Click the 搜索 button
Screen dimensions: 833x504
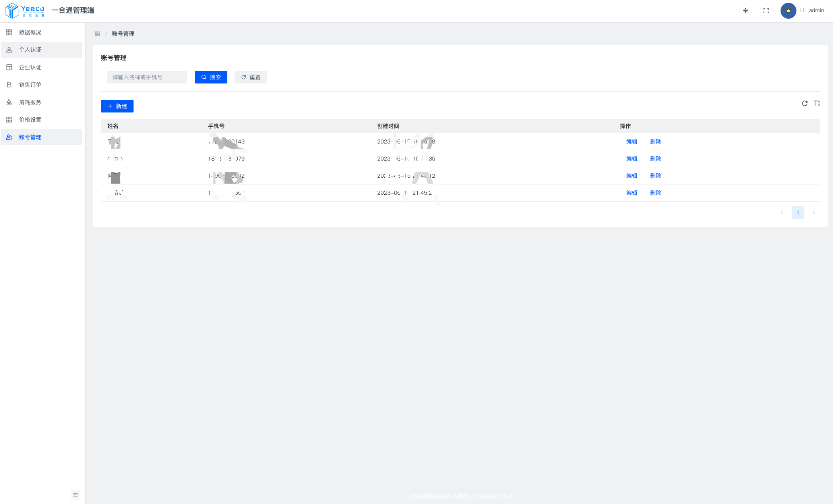[x=211, y=77]
